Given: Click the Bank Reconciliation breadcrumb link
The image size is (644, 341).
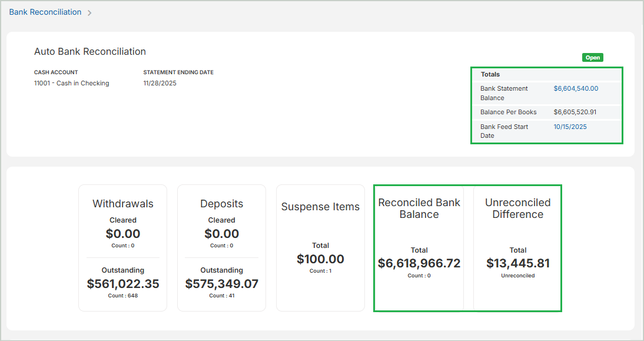Looking at the screenshot, I should coord(45,12).
